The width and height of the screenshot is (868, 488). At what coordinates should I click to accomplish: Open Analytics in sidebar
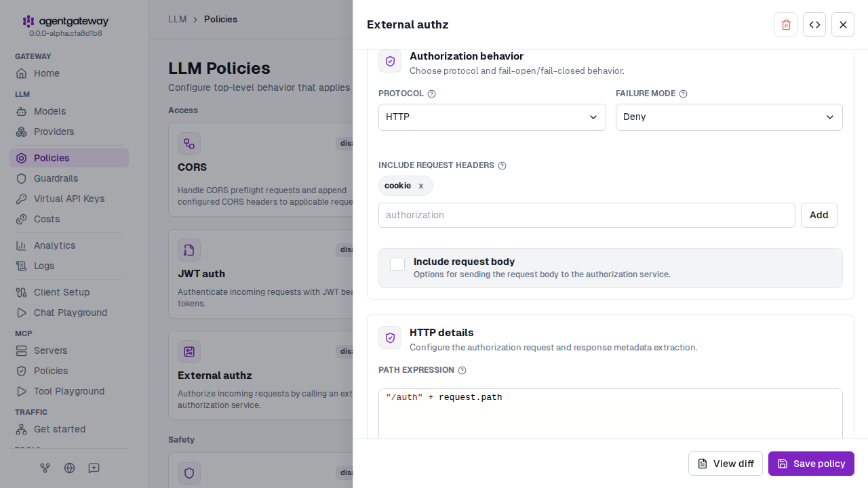click(x=69, y=245)
